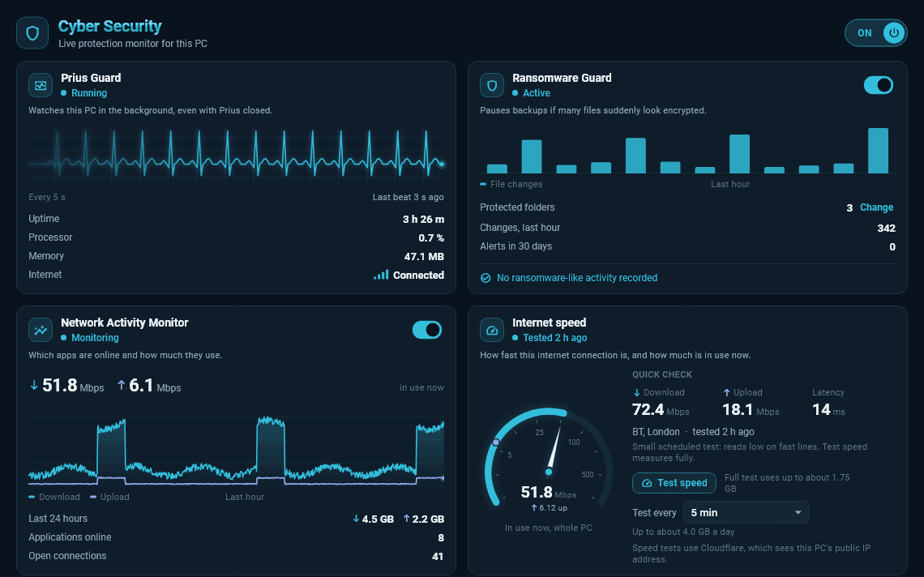Viewport: 924px width, 577px height.
Task: Click the Ransomware file changes bar chart
Action: pos(687,150)
